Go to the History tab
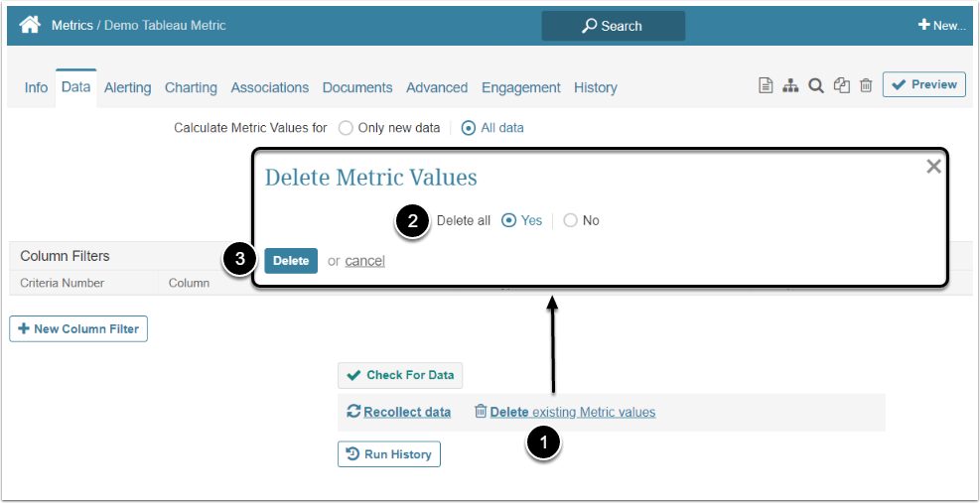980x503 pixels. click(595, 87)
